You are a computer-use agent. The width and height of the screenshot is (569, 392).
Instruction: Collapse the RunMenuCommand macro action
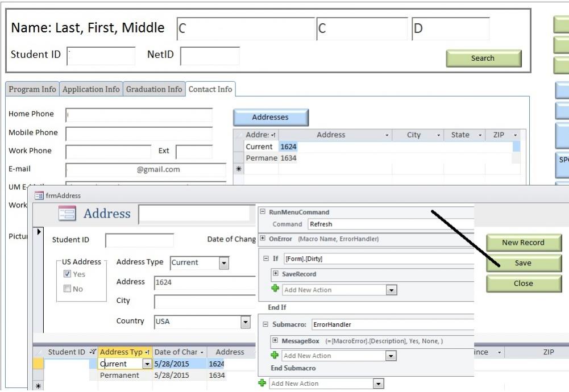[x=263, y=212]
